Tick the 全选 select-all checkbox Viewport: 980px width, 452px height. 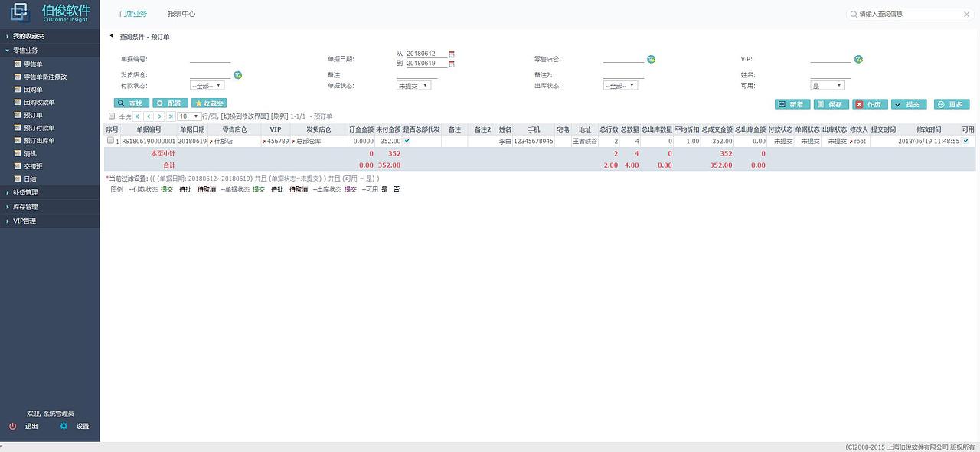click(x=111, y=116)
